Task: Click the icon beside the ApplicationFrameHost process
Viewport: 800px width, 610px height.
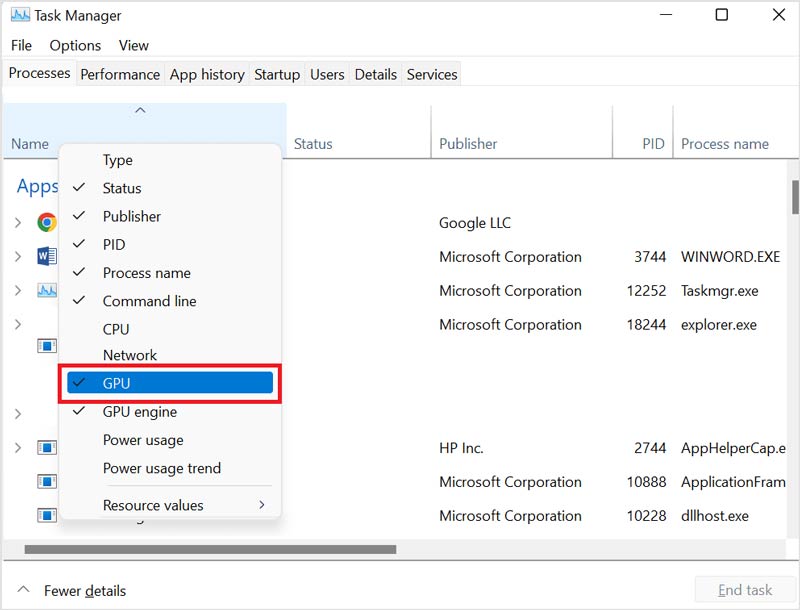Action: [x=46, y=482]
